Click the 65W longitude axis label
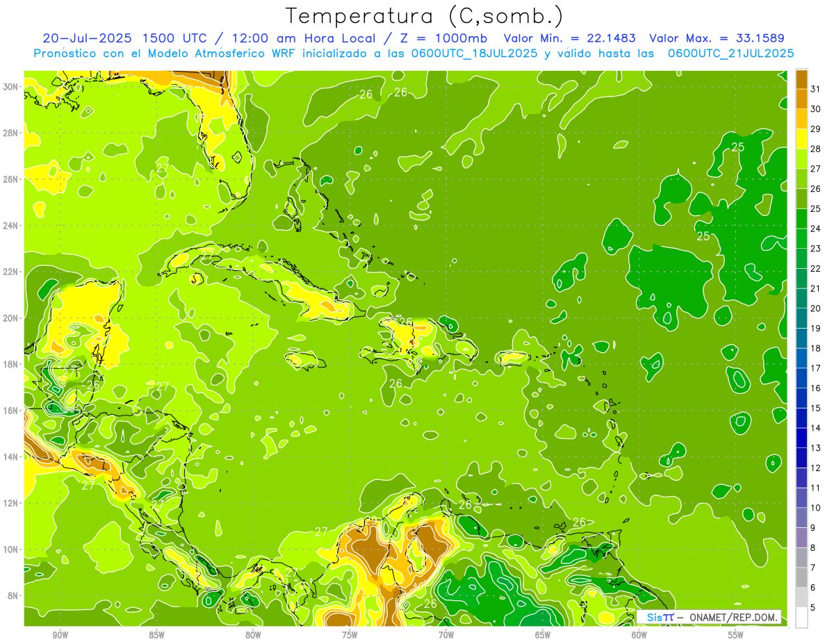The height and width of the screenshot is (644, 834). [543, 635]
